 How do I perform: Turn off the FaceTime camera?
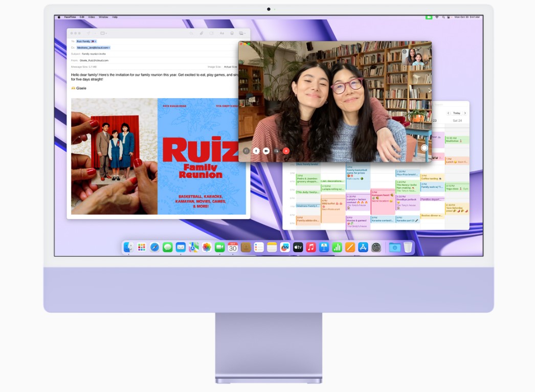pos(266,151)
